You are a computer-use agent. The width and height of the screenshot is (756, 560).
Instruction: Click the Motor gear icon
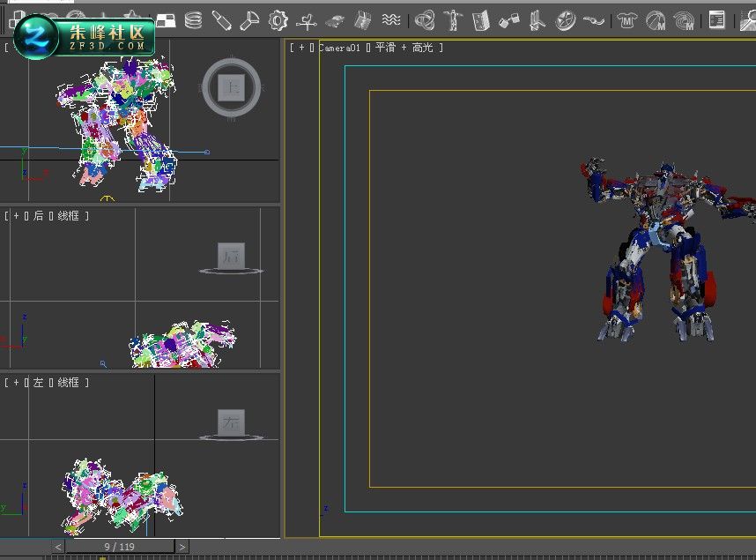click(278, 21)
